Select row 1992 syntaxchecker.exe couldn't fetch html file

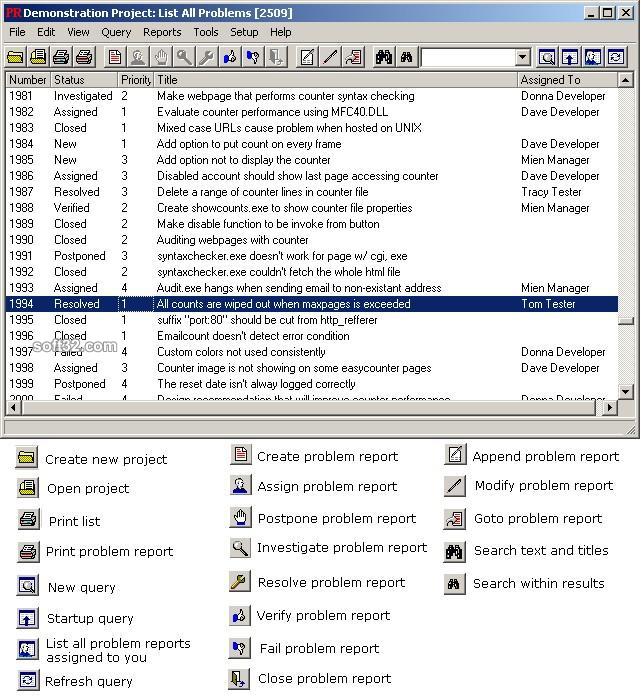tap(312, 272)
